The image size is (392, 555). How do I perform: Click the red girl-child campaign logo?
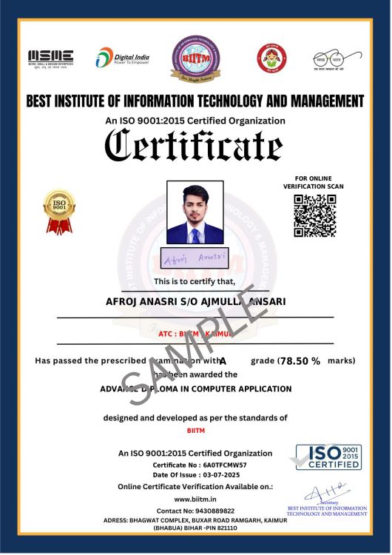(271, 58)
